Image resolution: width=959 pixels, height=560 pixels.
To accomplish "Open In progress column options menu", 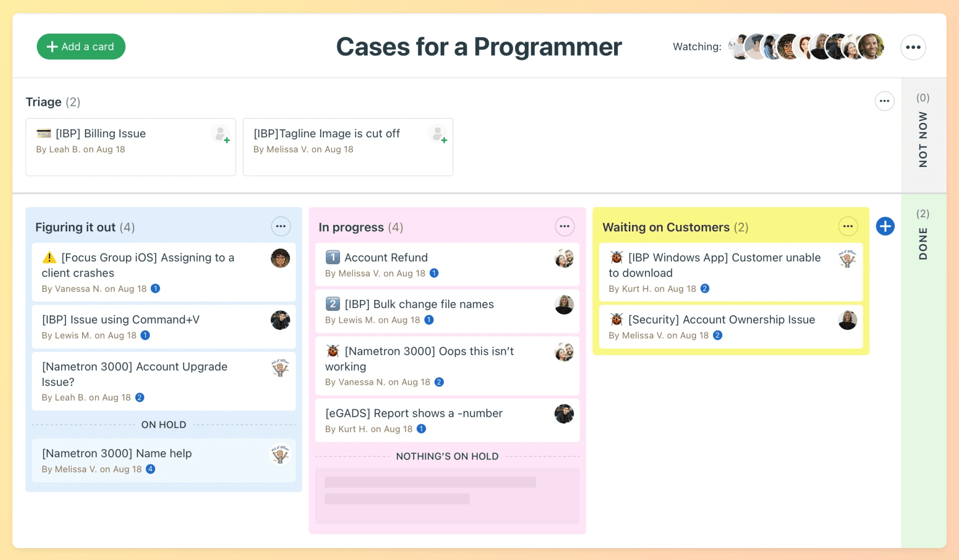I will 564,226.
